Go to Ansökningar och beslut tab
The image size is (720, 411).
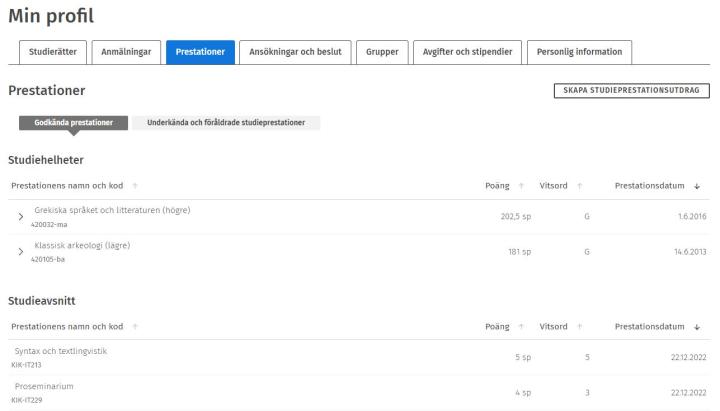pyautogui.click(x=295, y=53)
